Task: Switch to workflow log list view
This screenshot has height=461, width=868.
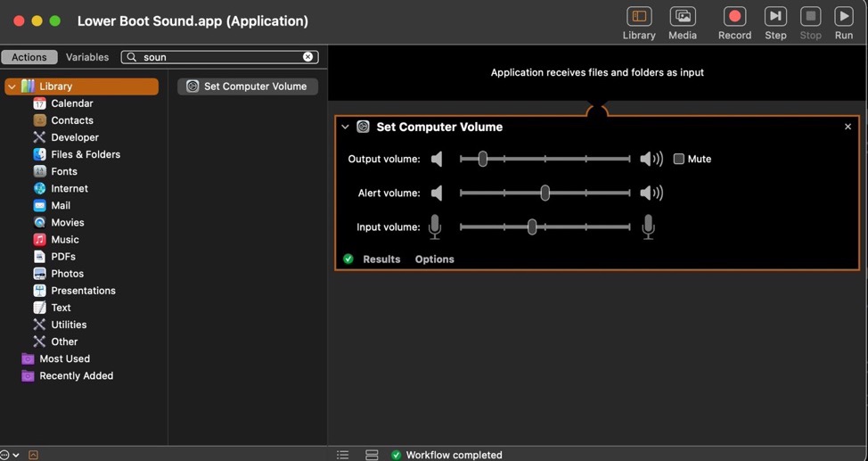Action: tap(343, 455)
